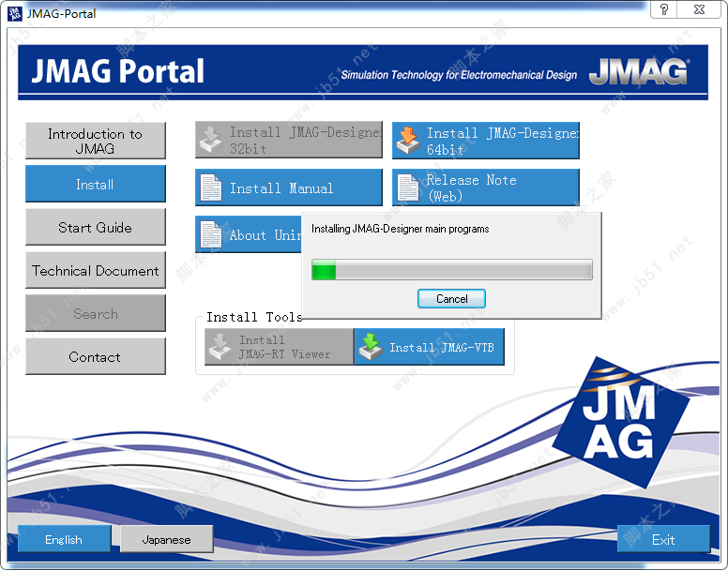Click Install JMAG-Designer 32bit button

point(289,140)
